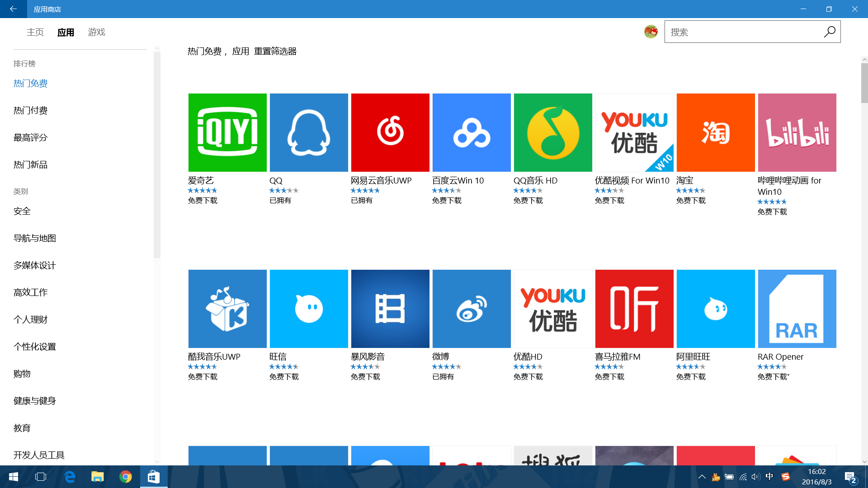Choose the 导航与地图 category
Image resolution: width=868 pixels, height=488 pixels.
pyautogui.click(x=35, y=238)
